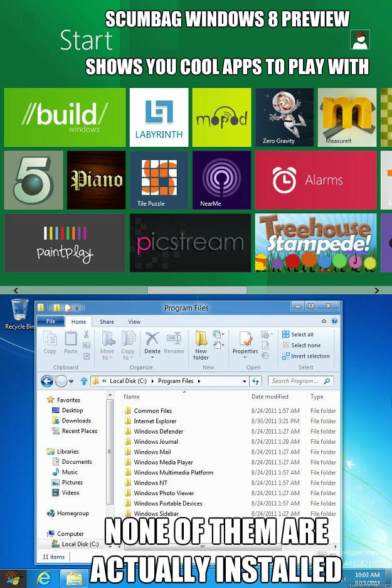The image size is (392, 588).
Task: Open the Alarms tile
Action: pyautogui.click(x=316, y=180)
